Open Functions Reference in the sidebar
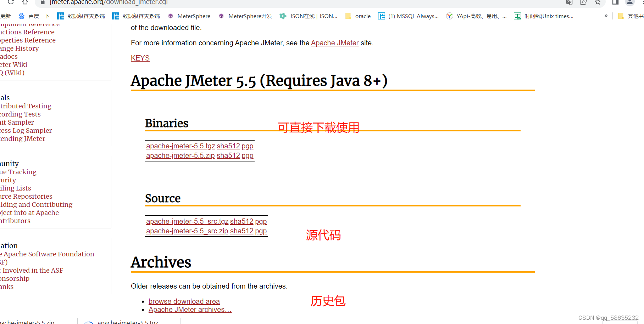 pyautogui.click(x=27, y=32)
